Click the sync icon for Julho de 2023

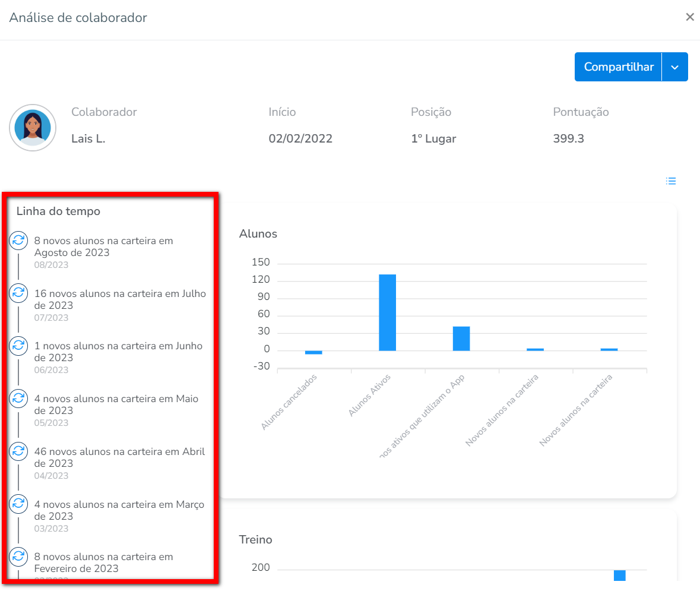18,292
